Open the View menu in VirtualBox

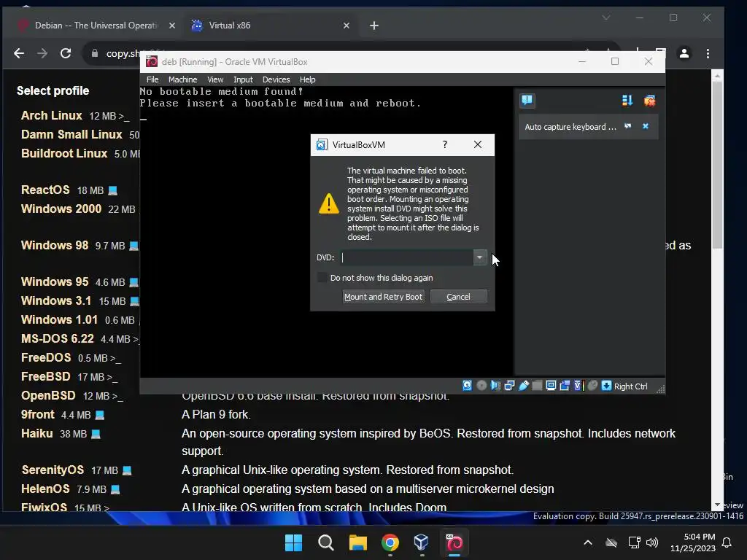(215, 79)
